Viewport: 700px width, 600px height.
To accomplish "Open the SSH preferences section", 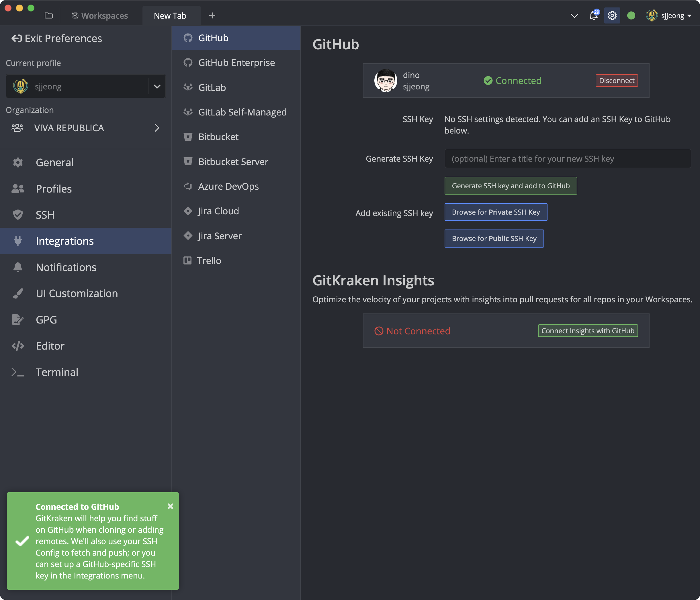I will pyautogui.click(x=45, y=215).
